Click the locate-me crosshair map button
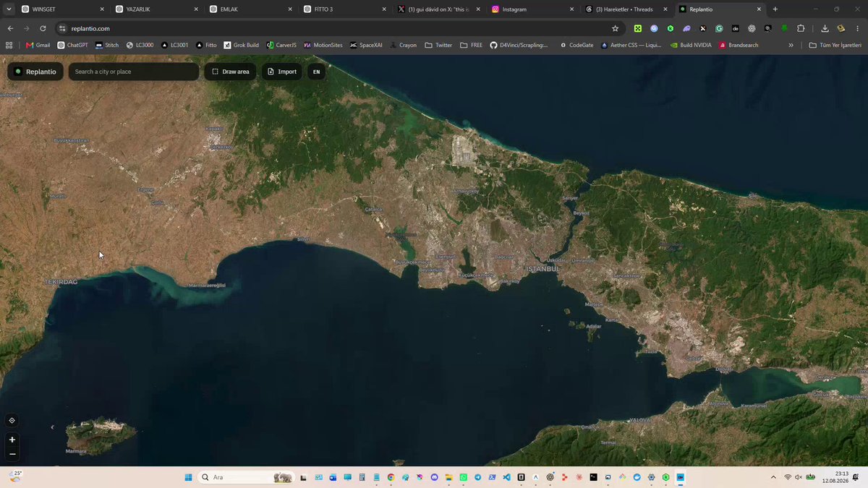This screenshot has height=488, width=868. (12, 420)
